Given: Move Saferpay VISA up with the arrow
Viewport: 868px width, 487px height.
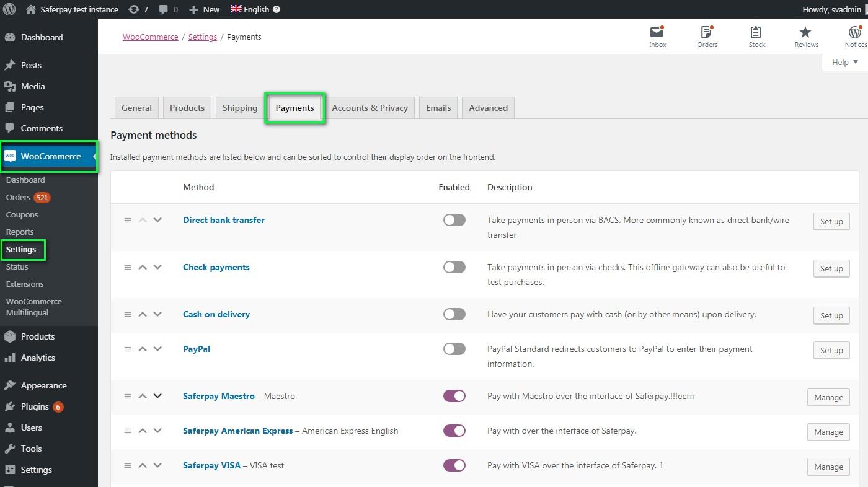Looking at the screenshot, I should tap(143, 465).
